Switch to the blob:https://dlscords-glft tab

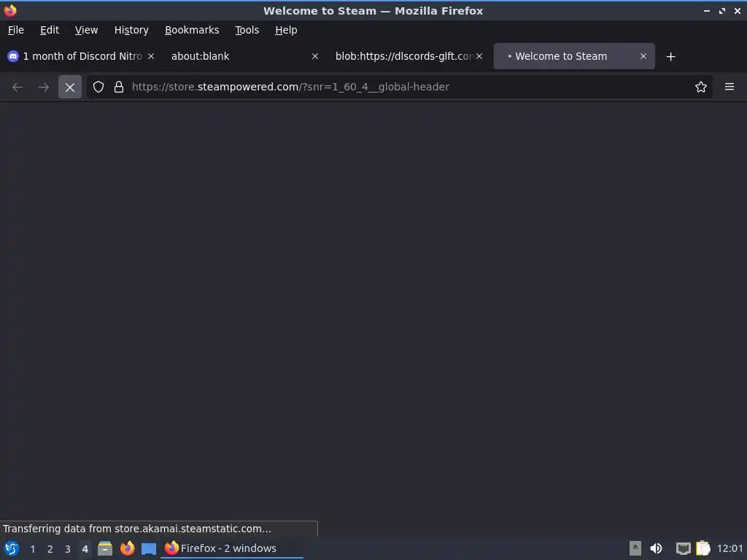(x=409, y=56)
